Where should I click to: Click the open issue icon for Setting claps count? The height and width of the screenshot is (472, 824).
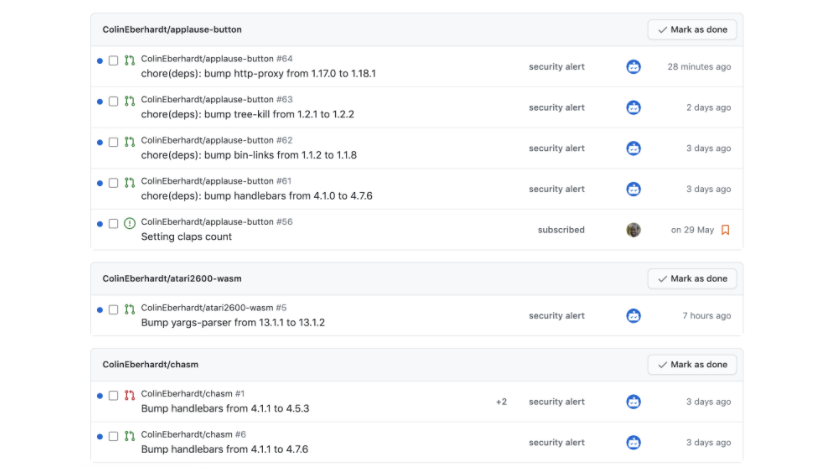(129, 224)
